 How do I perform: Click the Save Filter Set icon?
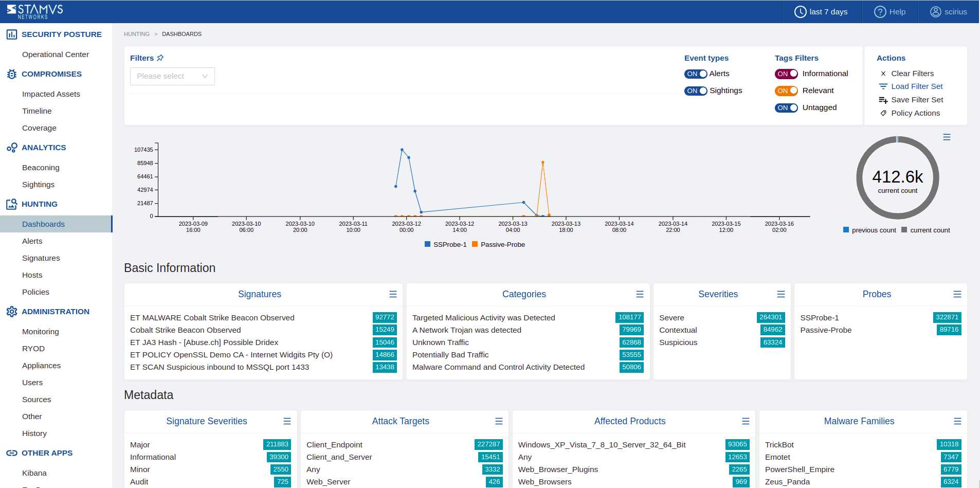[883, 100]
